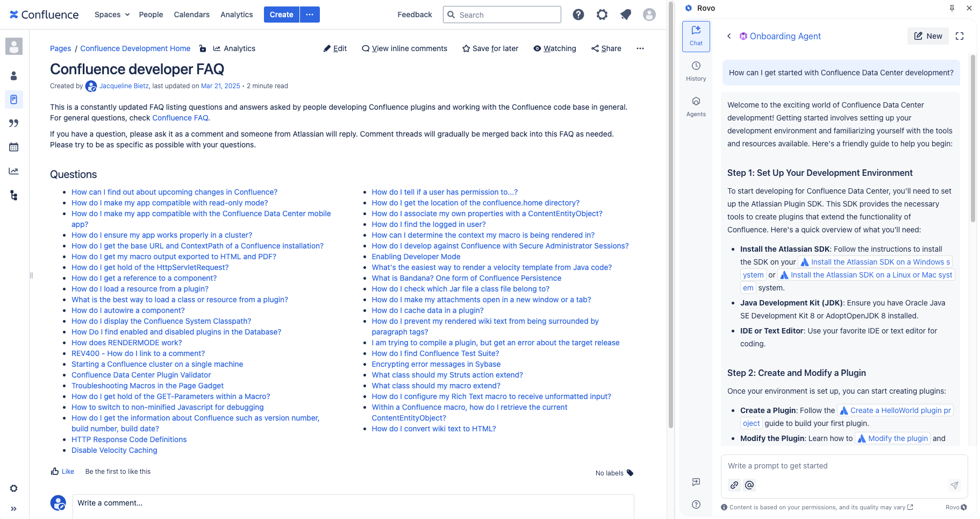Expand Rovo chat to fullscreen
The width and height of the screenshot is (980, 519).
(x=960, y=36)
